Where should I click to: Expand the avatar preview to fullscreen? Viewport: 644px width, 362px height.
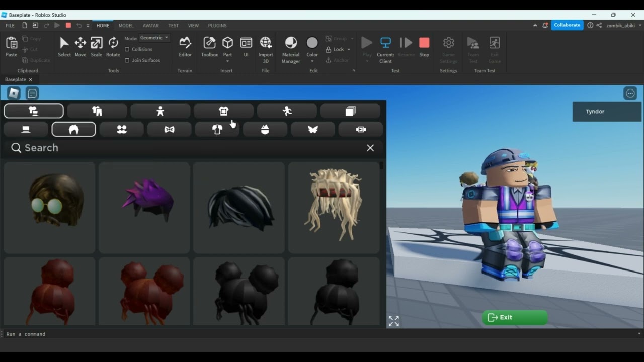pyautogui.click(x=394, y=321)
